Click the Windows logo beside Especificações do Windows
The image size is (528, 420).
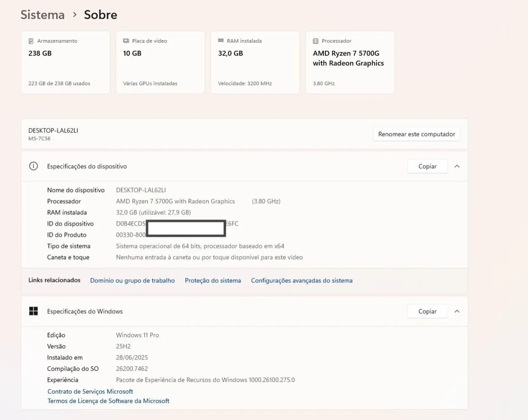[33, 311]
